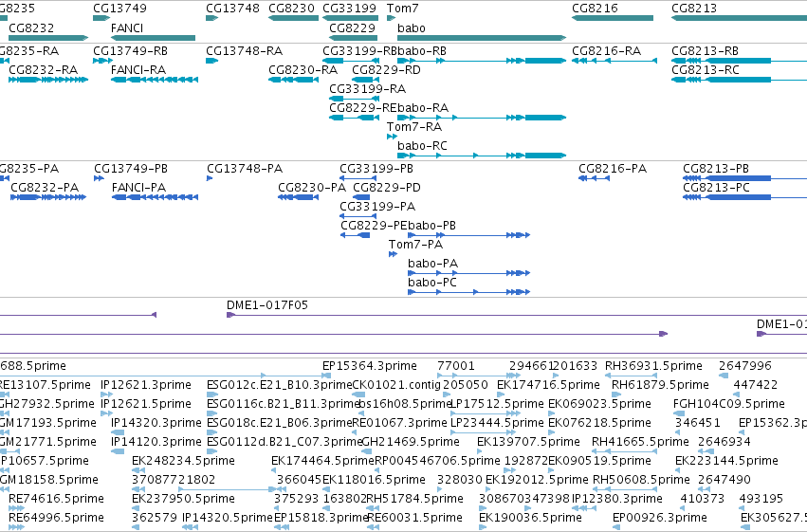807x532 pixels.
Task: Select the CG33199-RB transcript label
Action: (359, 51)
